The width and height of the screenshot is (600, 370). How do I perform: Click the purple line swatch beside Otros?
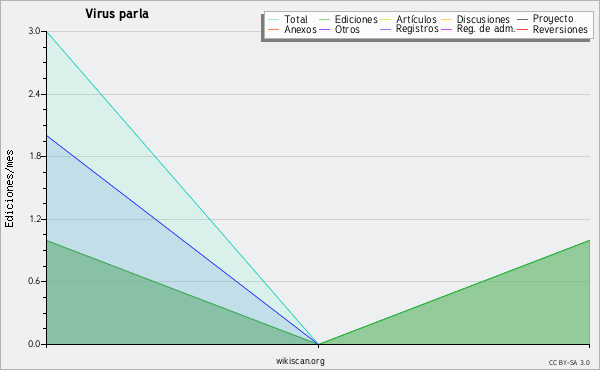pyautogui.click(x=324, y=30)
